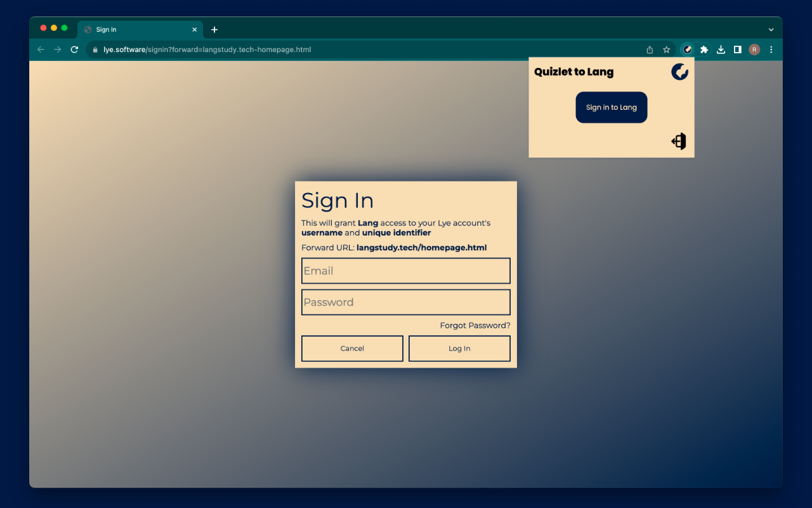The image size is (812, 508).
Task: Open the Chrome profile avatar menu
Action: (x=754, y=50)
